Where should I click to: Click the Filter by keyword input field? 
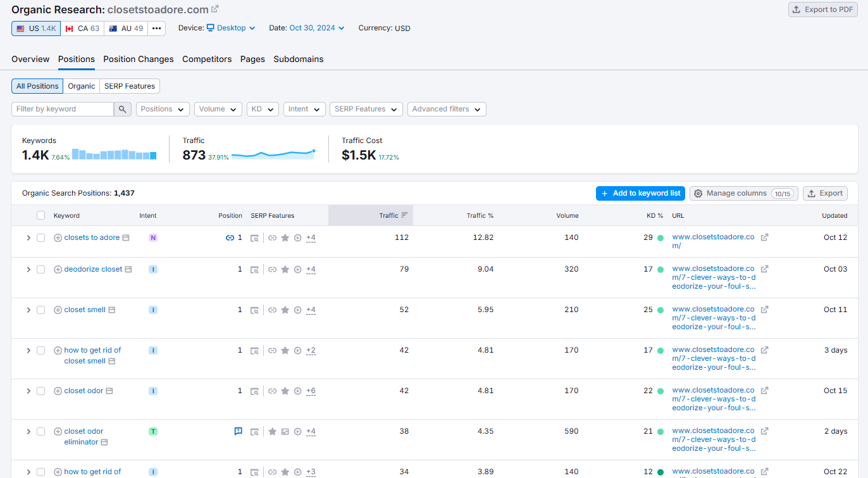pyautogui.click(x=63, y=109)
